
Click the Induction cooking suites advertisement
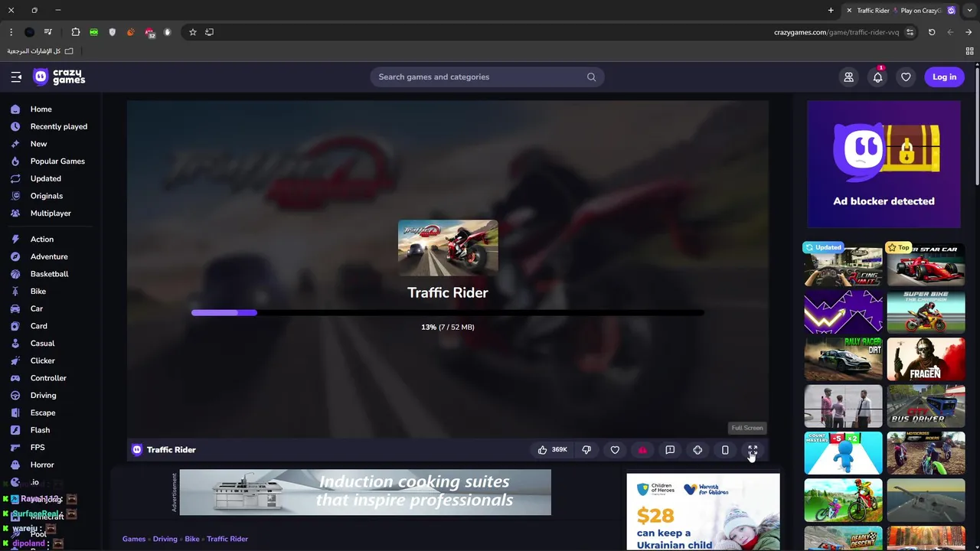365,492
